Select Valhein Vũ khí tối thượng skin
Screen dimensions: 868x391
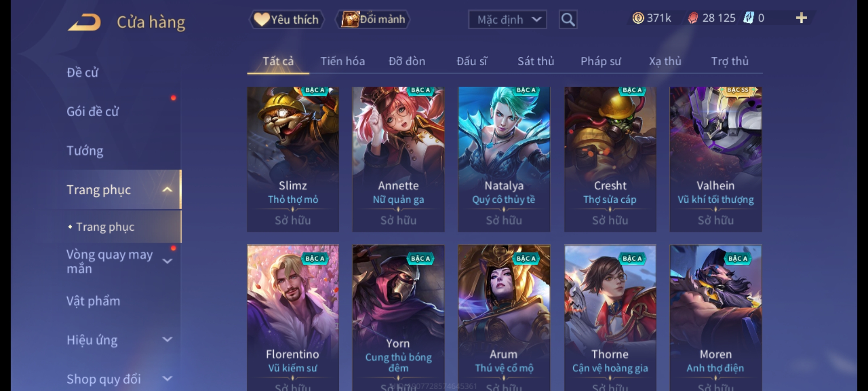(715, 159)
